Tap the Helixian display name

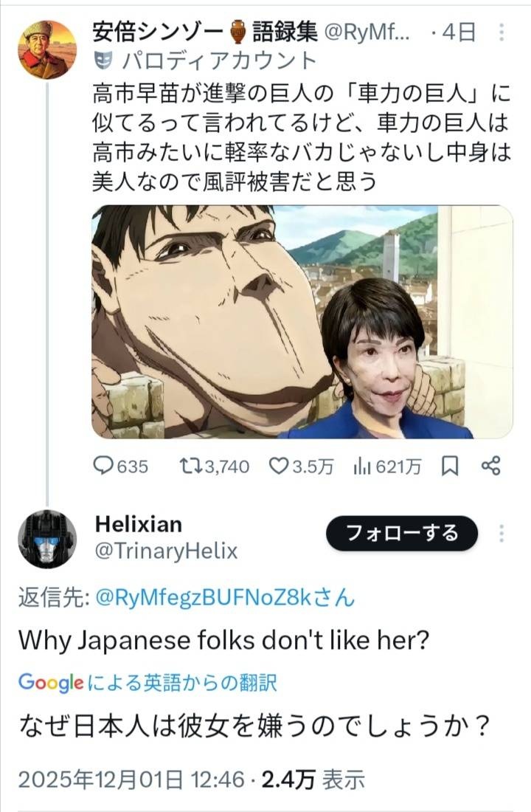[138, 524]
